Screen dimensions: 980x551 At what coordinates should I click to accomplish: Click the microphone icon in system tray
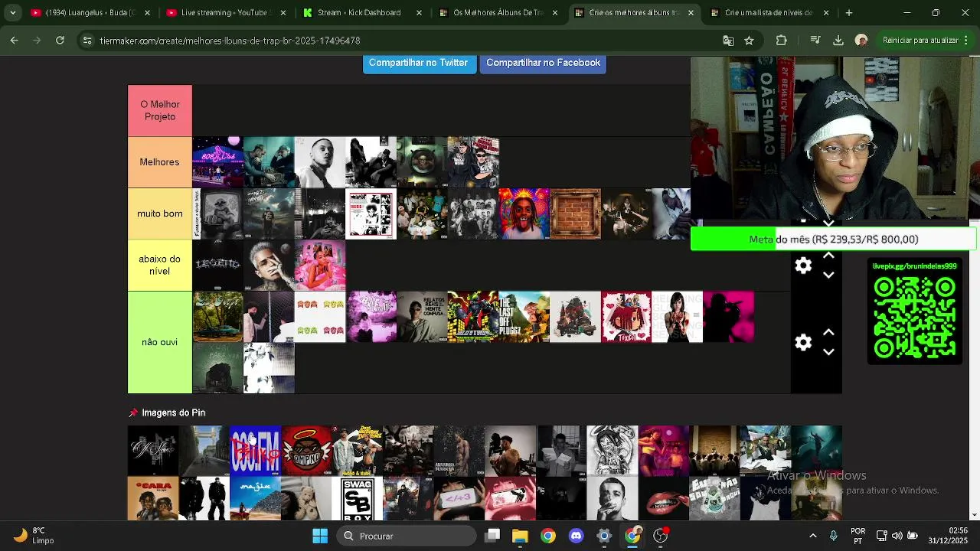click(833, 536)
